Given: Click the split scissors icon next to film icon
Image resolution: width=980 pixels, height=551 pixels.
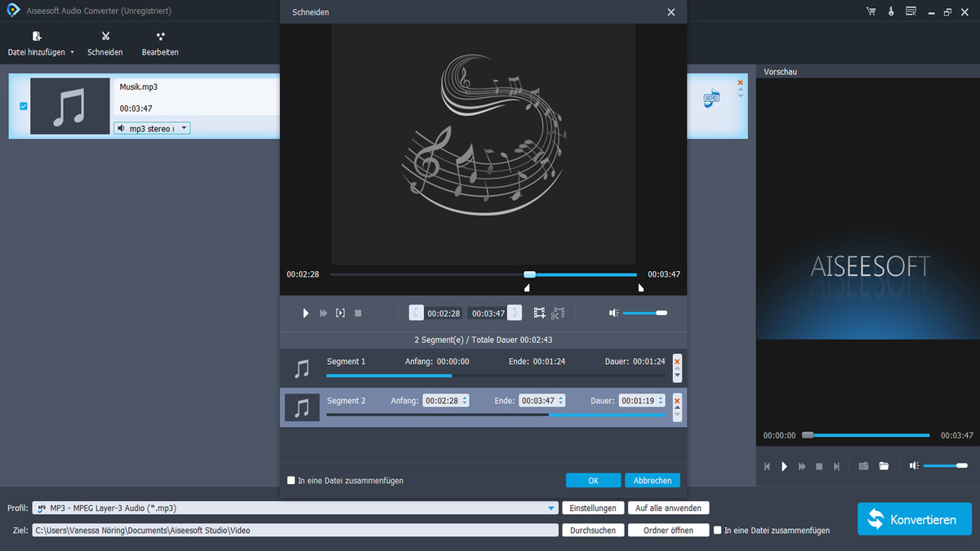Looking at the screenshot, I should (x=558, y=313).
